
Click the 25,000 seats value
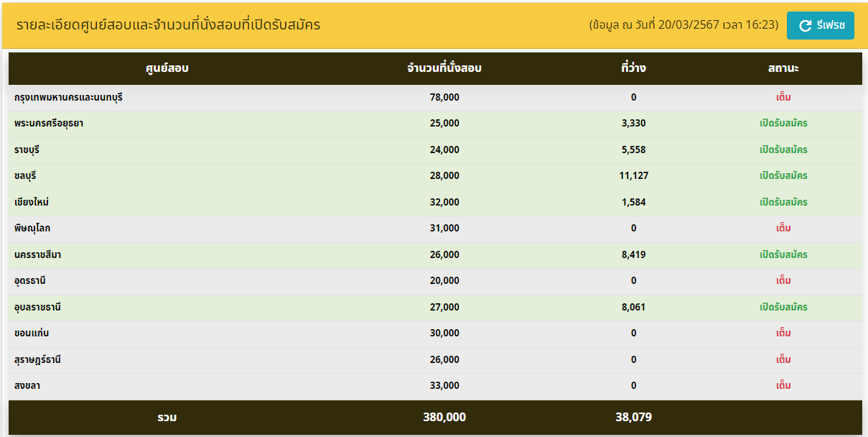(444, 123)
